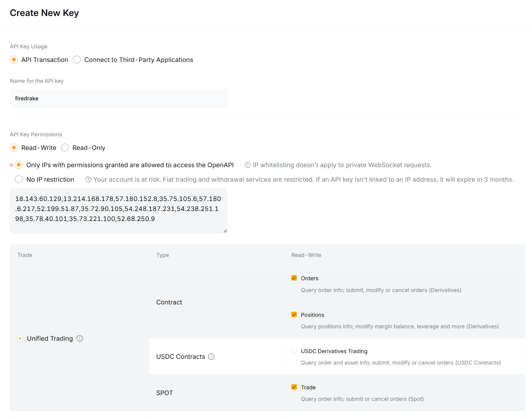The width and height of the screenshot is (532, 419).
Task: Click the Read-Write column header
Action: [306, 255]
